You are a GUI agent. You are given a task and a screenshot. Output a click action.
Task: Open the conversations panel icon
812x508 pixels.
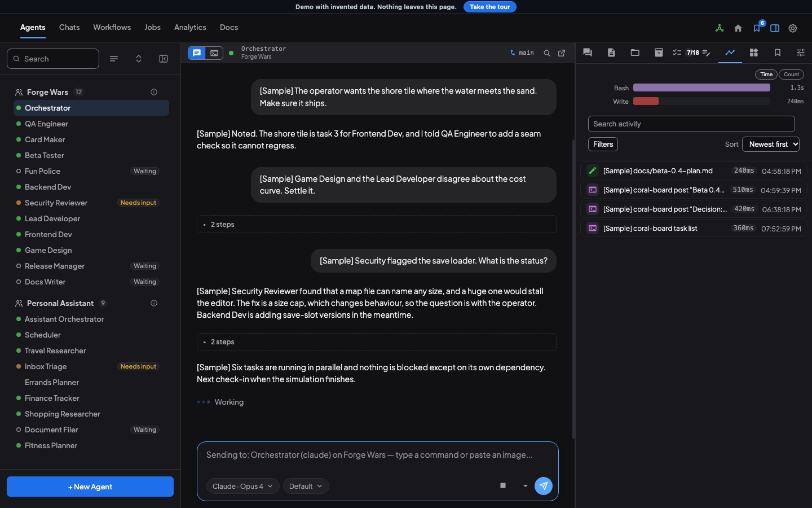pos(588,52)
